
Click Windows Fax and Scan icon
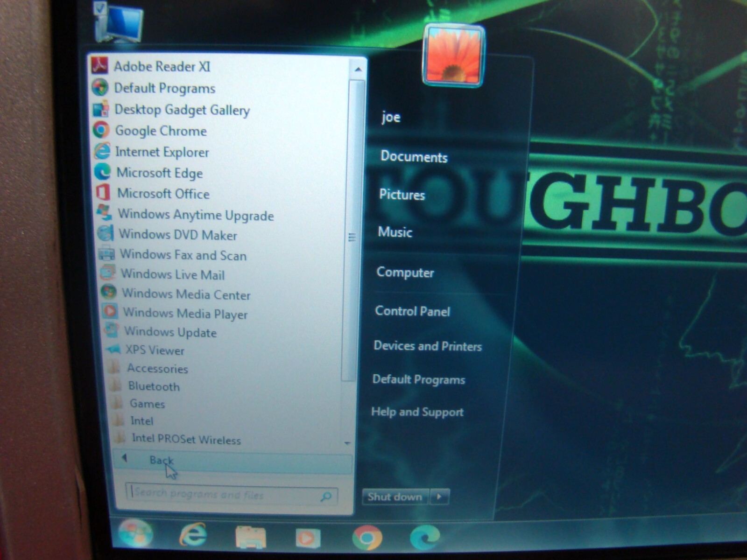(x=106, y=253)
